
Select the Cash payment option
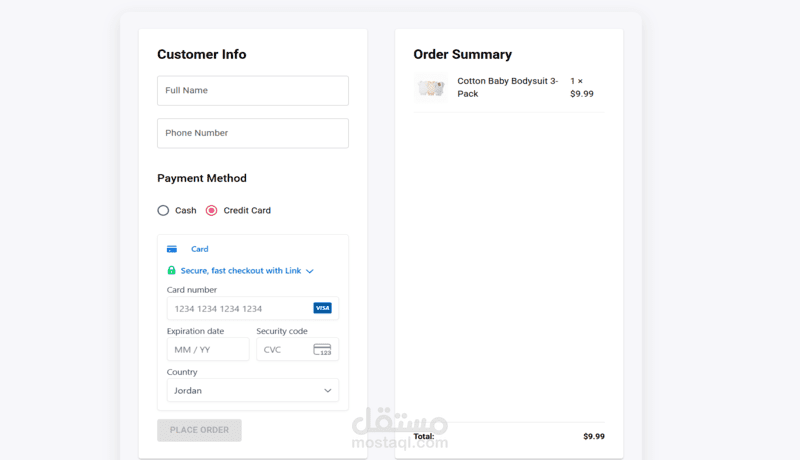coord(163,211)
